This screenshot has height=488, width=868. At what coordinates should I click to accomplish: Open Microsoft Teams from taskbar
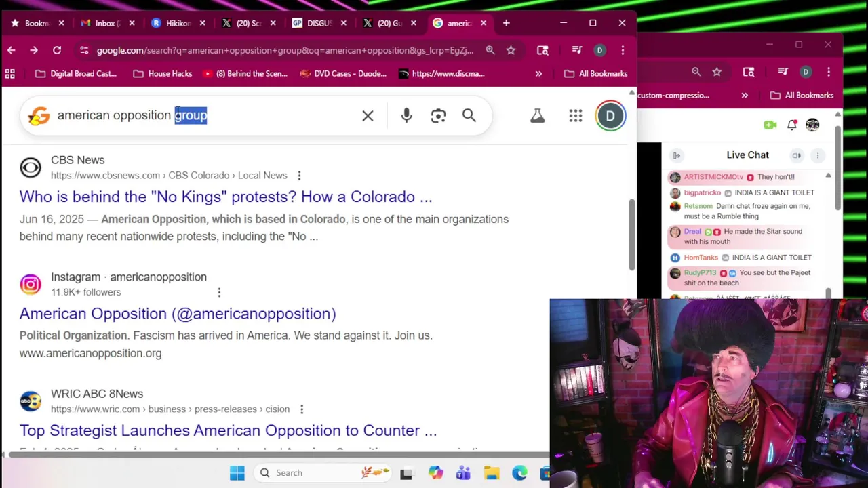pyautogui.click(x=463, y=473)
